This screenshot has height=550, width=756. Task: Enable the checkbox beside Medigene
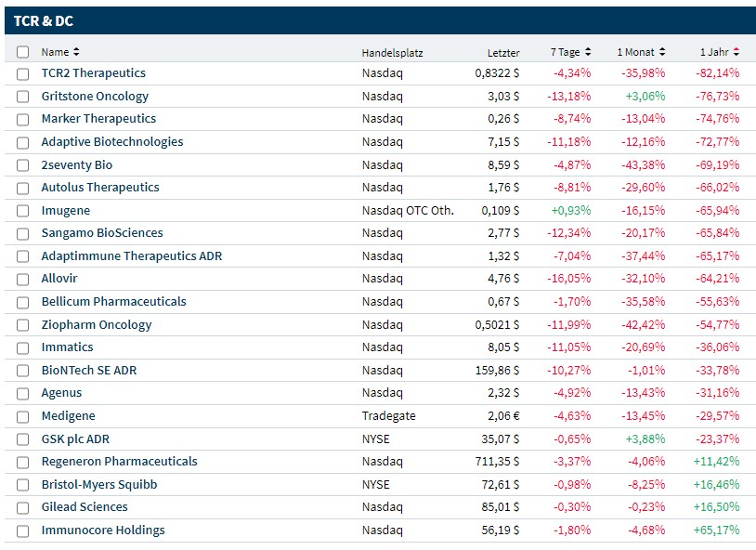23,416
